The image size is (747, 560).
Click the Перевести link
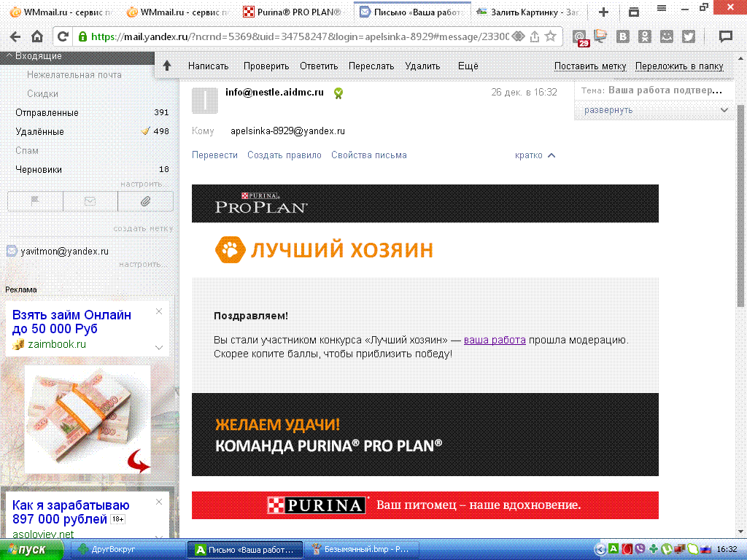click(x=214, y=155)
